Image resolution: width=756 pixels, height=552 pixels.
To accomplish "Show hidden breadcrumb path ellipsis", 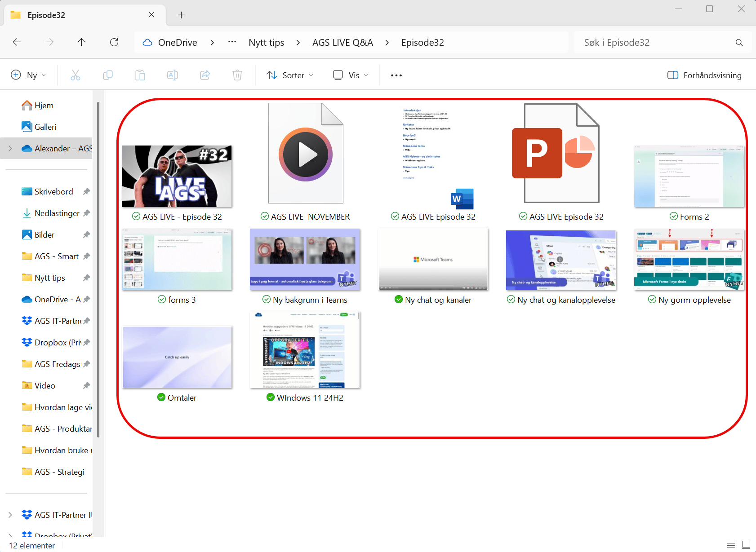I will pos(232,42).
